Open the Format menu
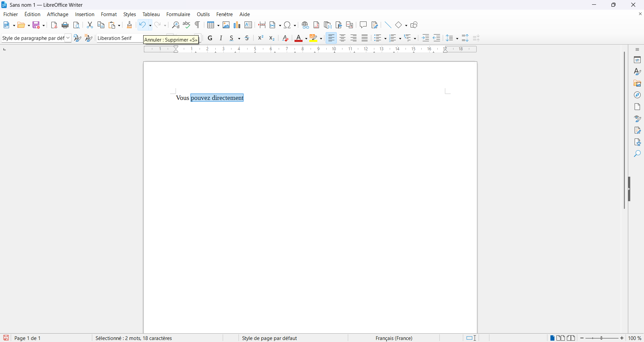Image resolution: width=644 pixels, height=342 pixels. pos(109,14)
